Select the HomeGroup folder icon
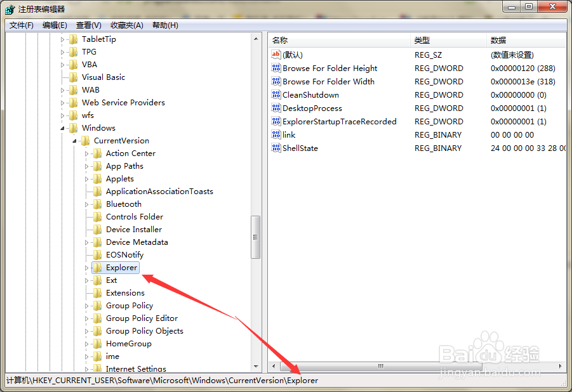 97,344
